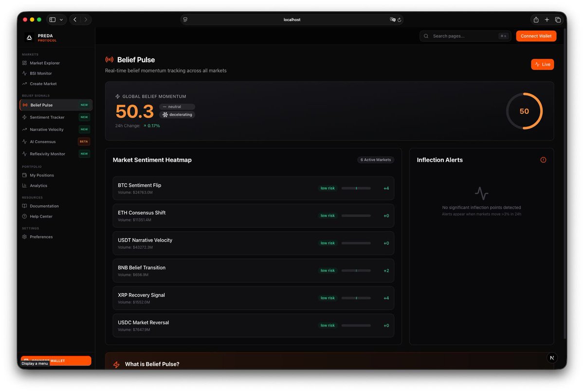Click the 50.3 momentum value

coord(135,111)
